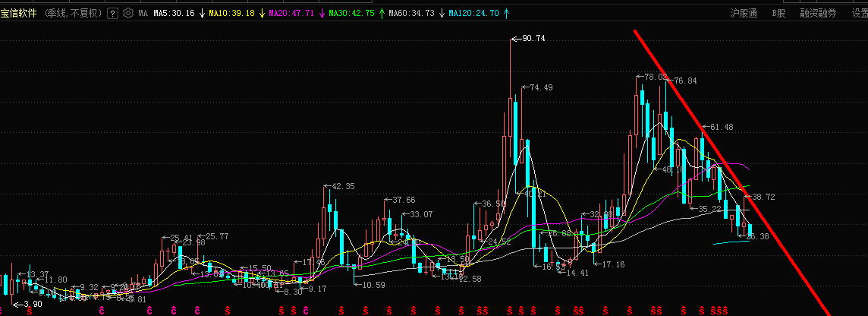This screenshot has width=868, height=316.
Task: Click the 3.90 lowest price label
Action: 33,305
